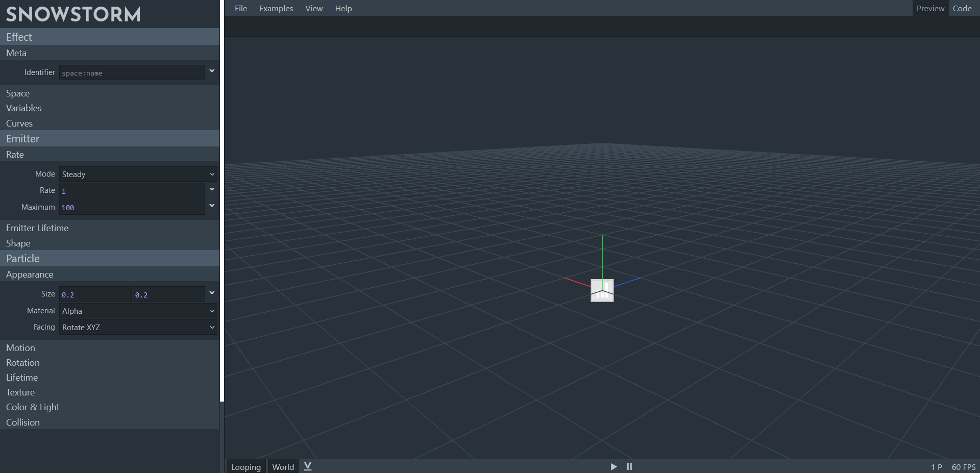Open the Examples menu
The image size is (980, 473).
[276, 8]
